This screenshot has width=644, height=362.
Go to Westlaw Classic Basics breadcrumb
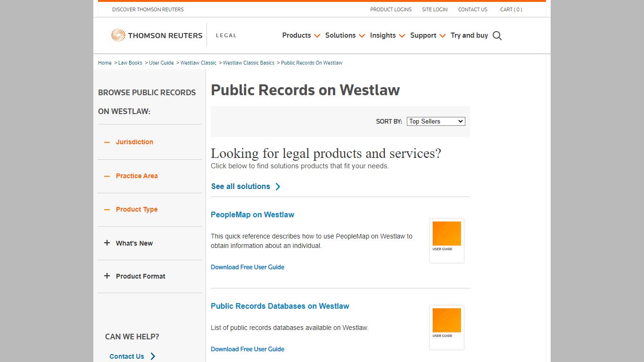(x=248, y=63)
